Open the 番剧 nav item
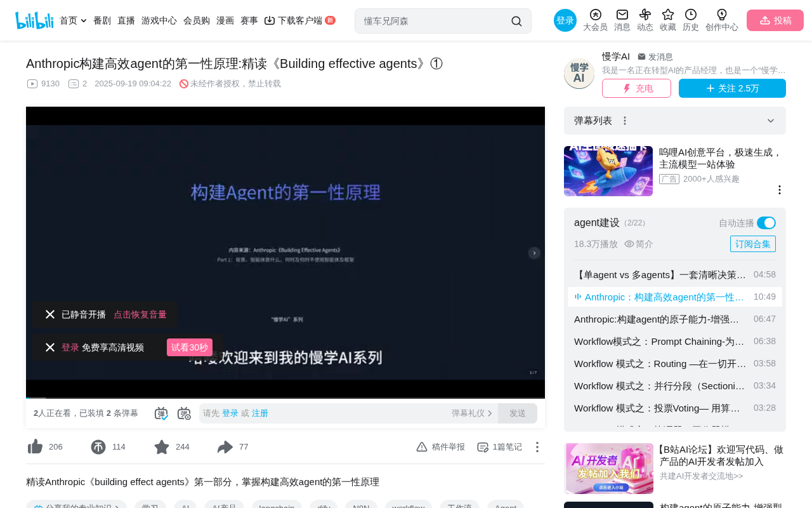This screenshot has height=508, width=812. point(102,20)
